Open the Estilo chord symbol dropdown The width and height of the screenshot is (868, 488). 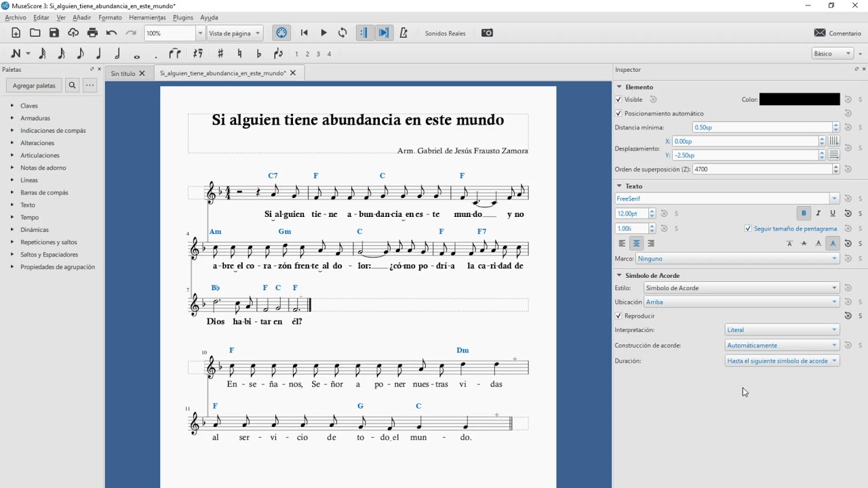[741, 288]
